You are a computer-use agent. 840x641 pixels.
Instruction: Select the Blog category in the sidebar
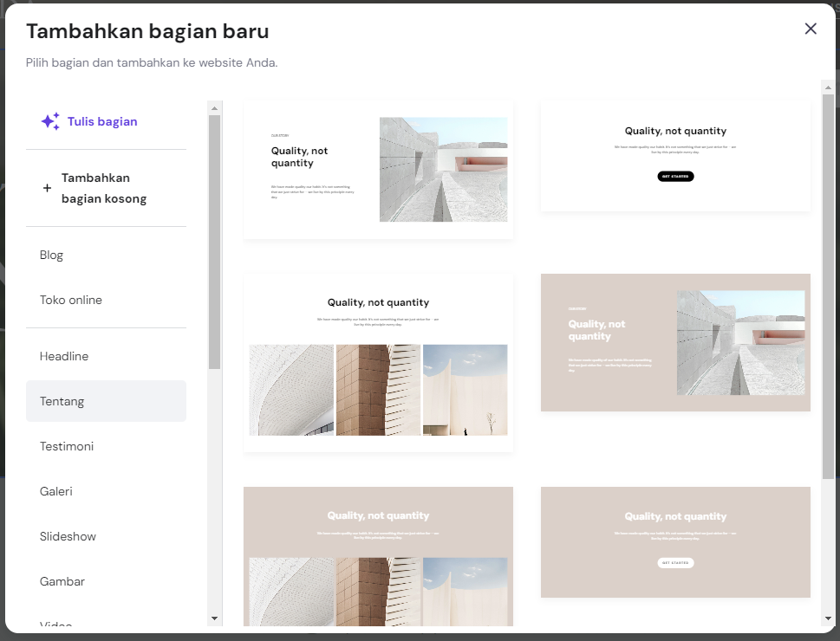pos(51,255)
